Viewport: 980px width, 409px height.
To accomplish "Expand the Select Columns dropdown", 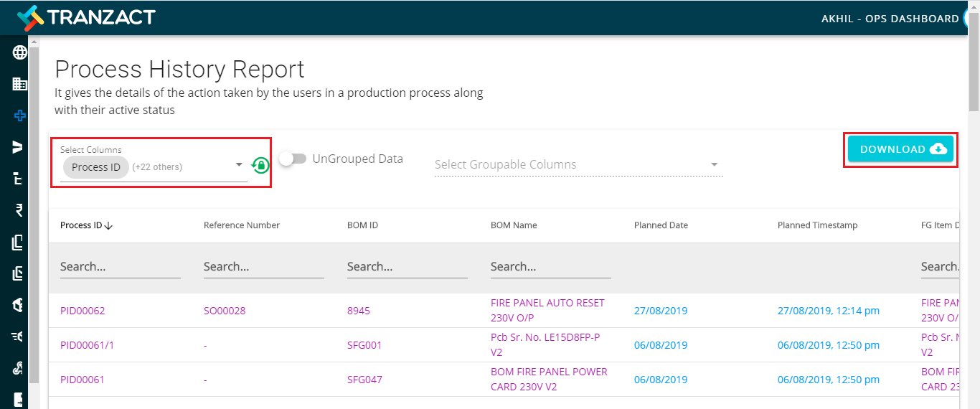I will click(x=239, y=165).
